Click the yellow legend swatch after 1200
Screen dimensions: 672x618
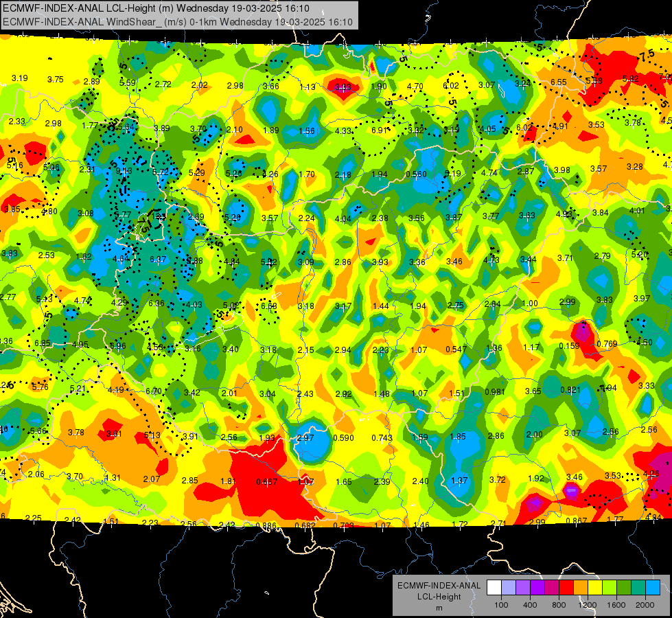pos(595,587)
